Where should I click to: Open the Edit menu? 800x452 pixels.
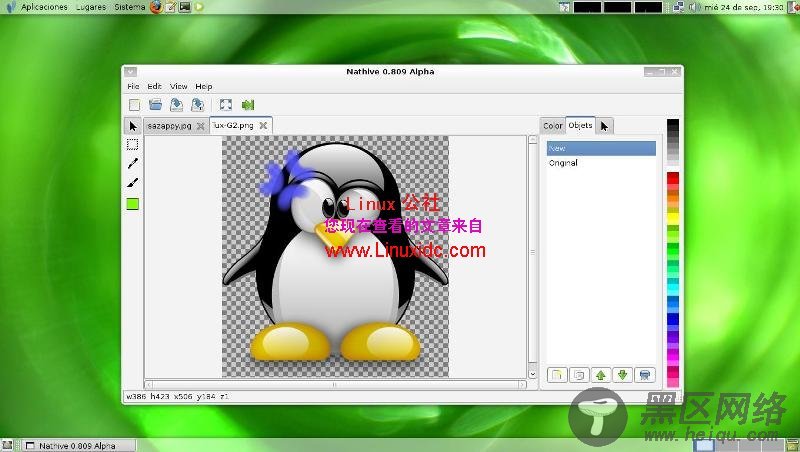point(154,86)
